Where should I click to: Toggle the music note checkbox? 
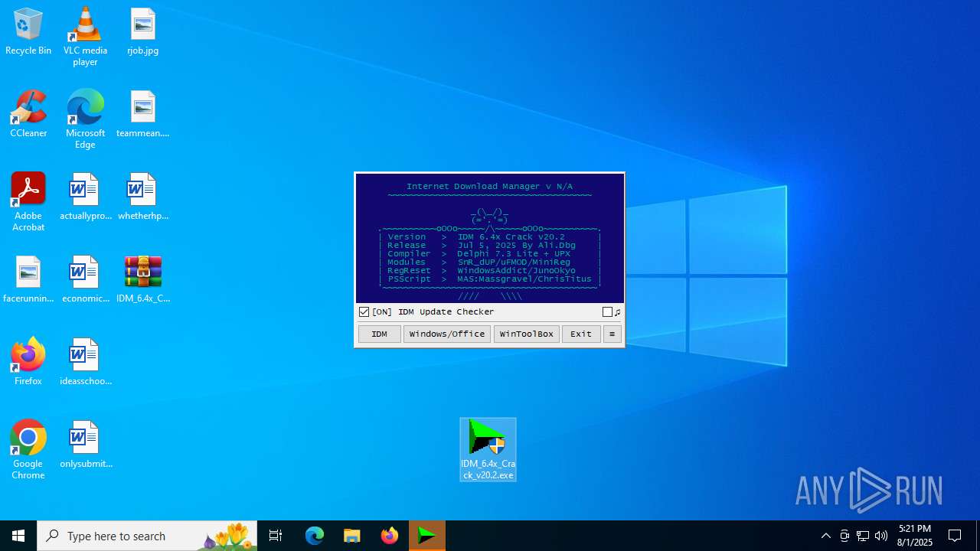[607, 312]
